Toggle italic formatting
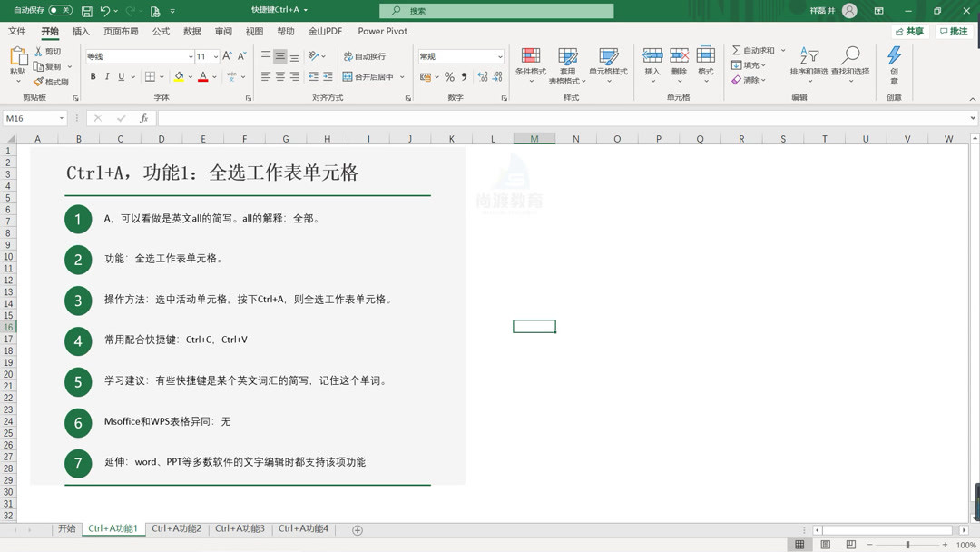 pos(106,76)
